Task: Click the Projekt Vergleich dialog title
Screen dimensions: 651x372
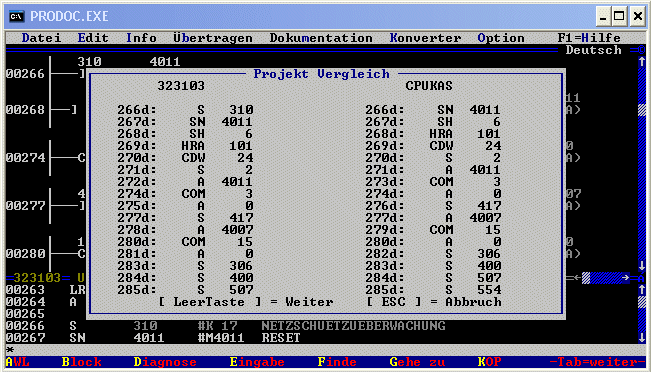Action: pyautogui.click(x=322, y=74)
